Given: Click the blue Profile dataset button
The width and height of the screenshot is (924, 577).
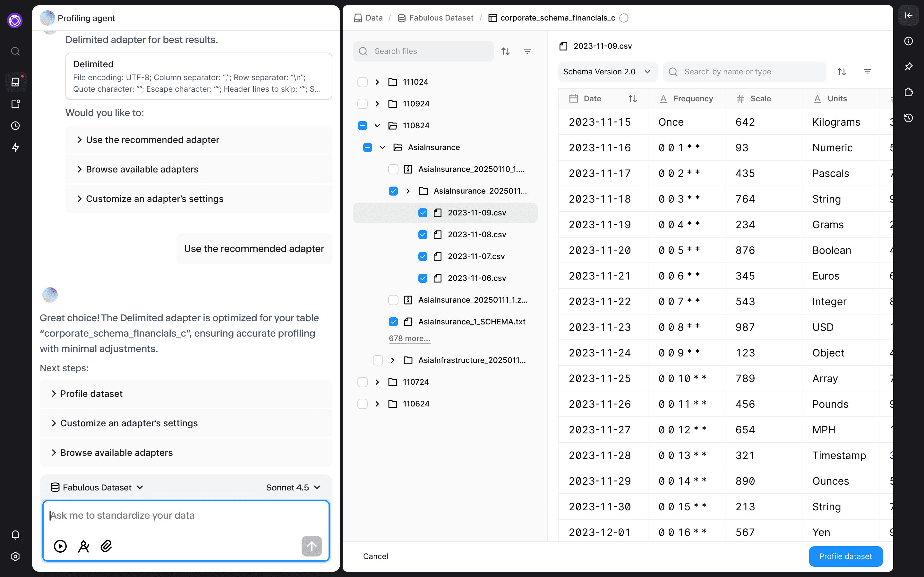Looking at the screenshot, I should (845, 556).
